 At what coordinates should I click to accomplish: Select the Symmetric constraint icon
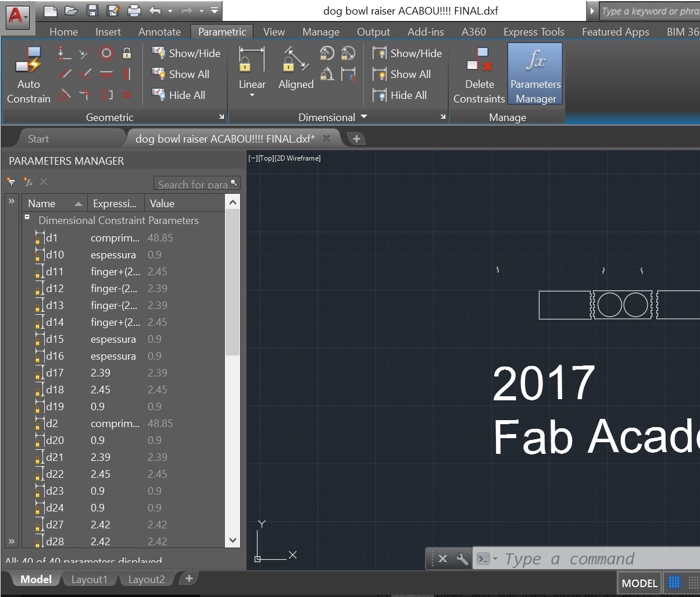tap(106, 95)
